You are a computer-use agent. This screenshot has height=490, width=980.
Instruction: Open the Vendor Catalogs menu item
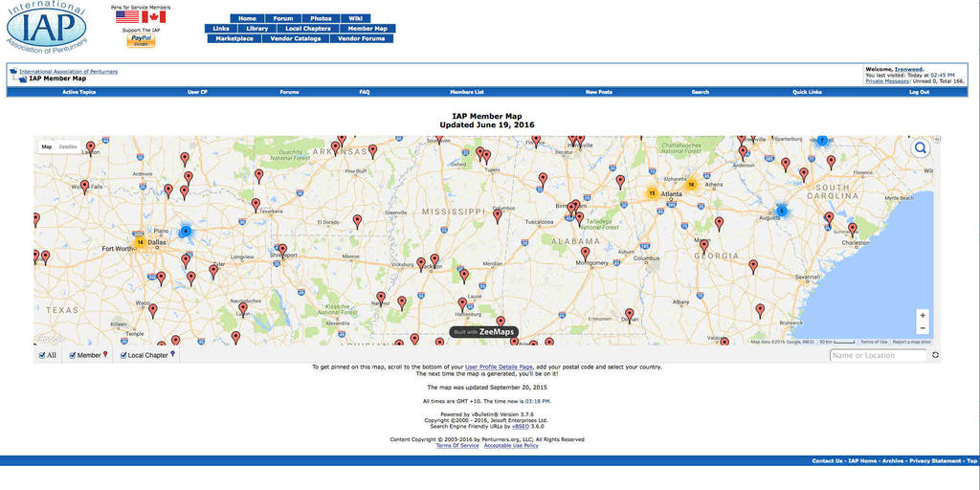tap(295, 39)
